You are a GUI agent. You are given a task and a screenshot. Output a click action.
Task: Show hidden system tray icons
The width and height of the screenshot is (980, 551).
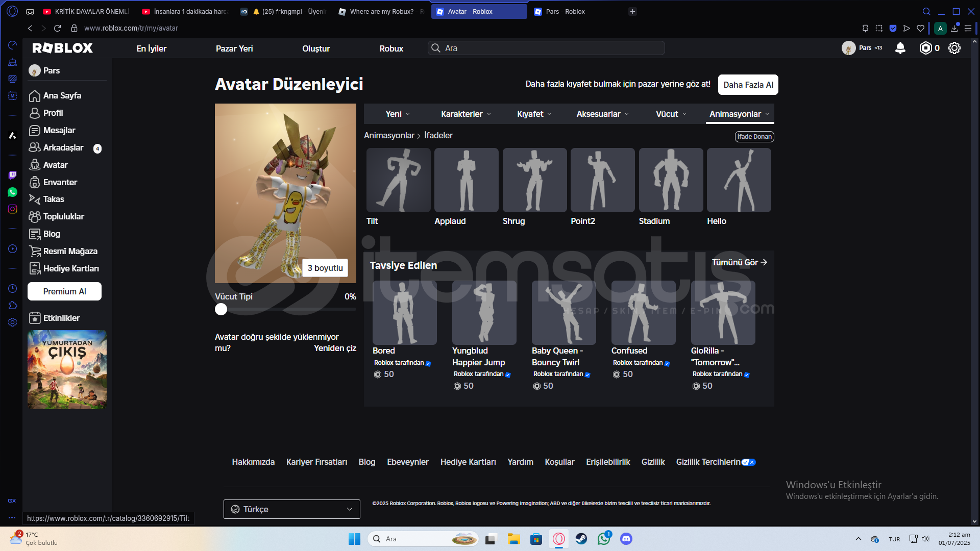(859, 539)
